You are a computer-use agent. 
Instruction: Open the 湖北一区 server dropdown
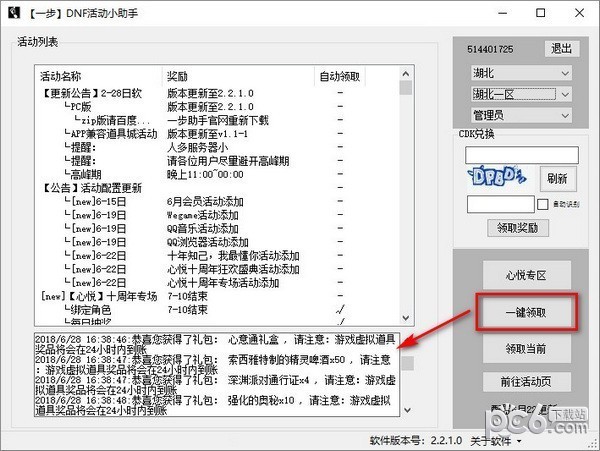(x=522, y=94)
